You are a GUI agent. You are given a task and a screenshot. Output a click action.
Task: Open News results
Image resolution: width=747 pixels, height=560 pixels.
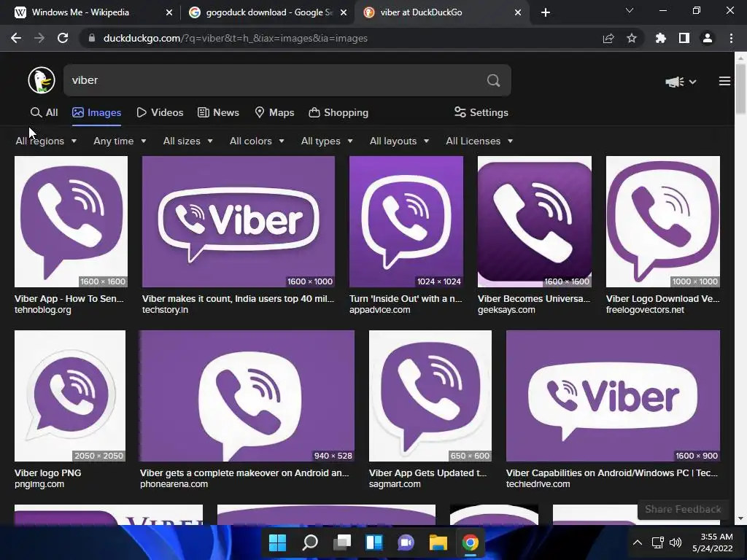point(218,112)
